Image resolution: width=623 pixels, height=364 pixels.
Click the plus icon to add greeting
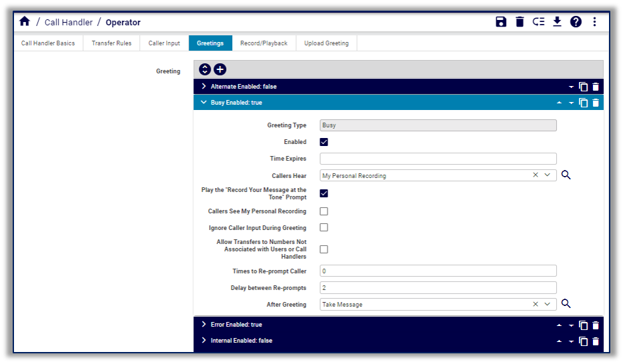point(220,69)
